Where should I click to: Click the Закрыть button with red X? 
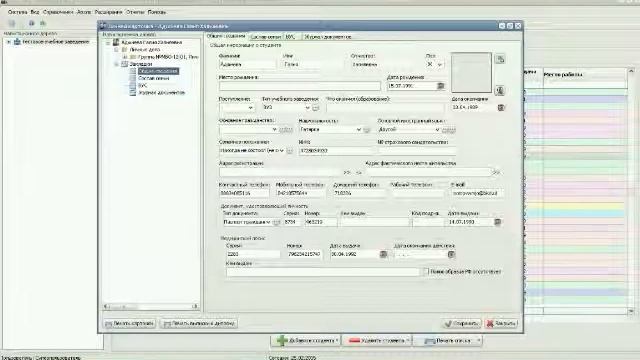pos(501,324)
